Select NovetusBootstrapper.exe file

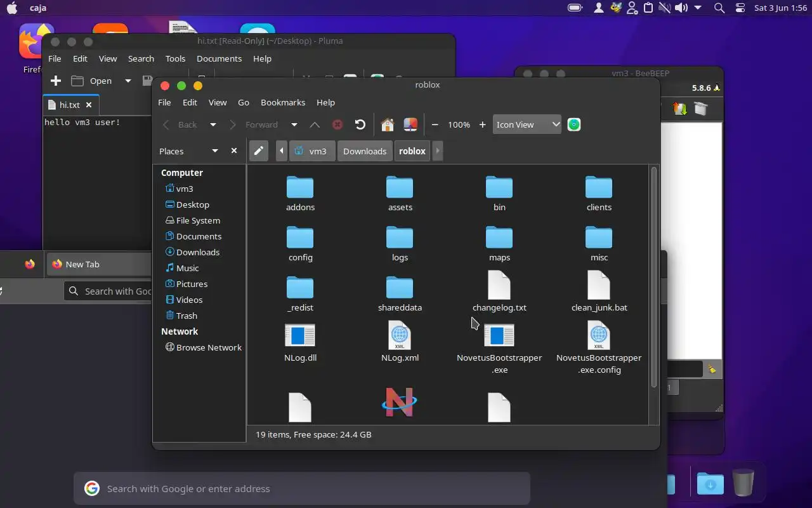pos(499,347)
